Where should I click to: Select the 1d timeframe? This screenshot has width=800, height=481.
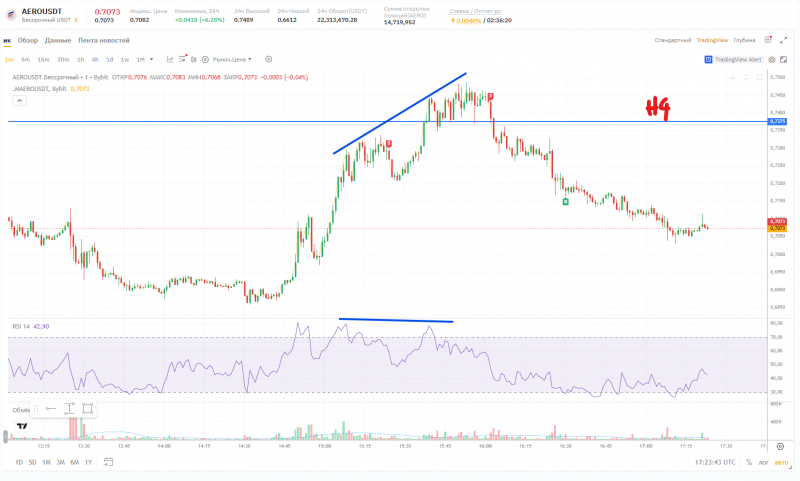point(109,59)
